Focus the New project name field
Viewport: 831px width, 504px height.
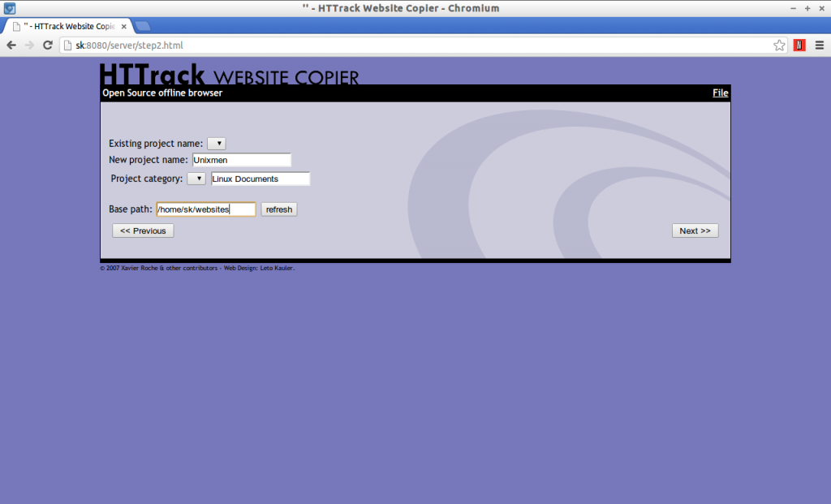coord(242,160)
